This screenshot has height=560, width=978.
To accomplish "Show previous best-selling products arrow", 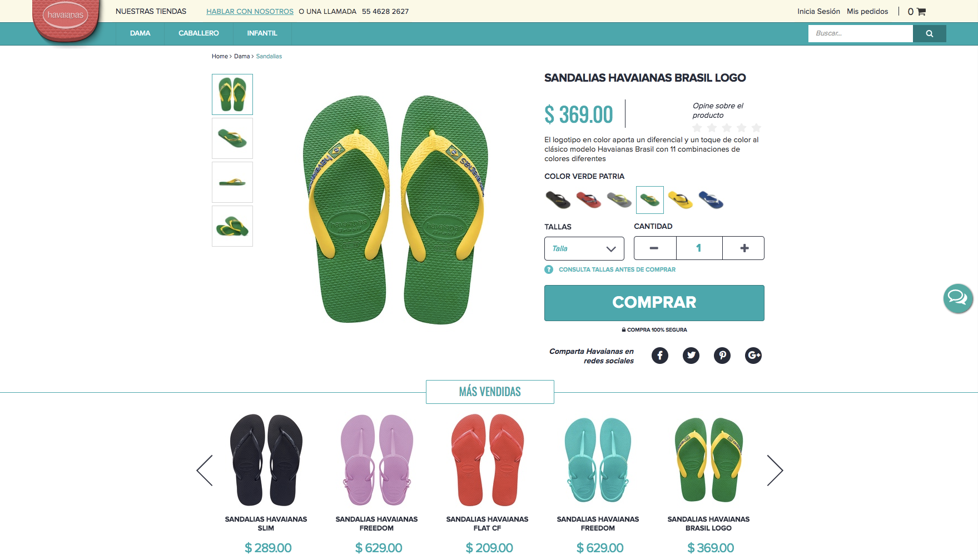I will pos(205,471).
